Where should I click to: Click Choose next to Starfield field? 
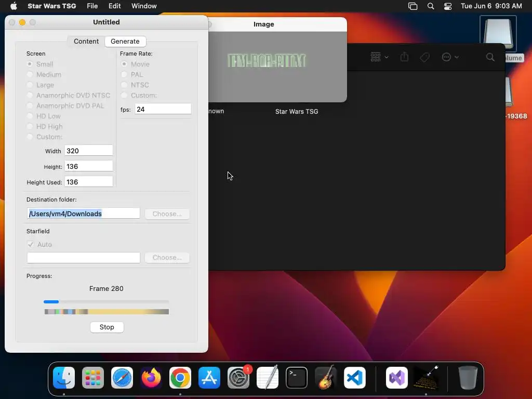167,258
